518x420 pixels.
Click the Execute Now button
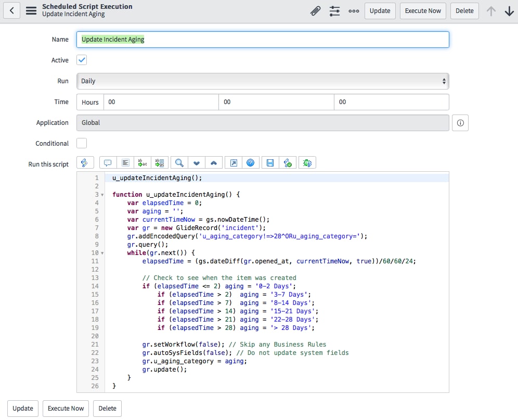423,10
